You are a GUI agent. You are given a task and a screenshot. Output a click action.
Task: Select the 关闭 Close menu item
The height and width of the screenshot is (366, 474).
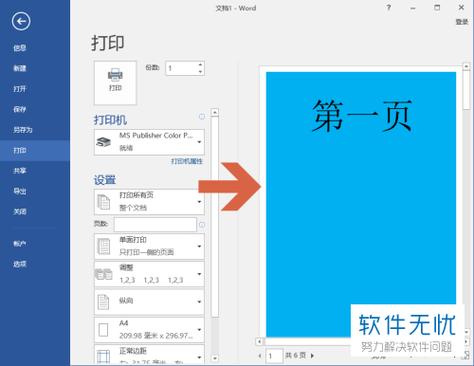click(20, 211)
